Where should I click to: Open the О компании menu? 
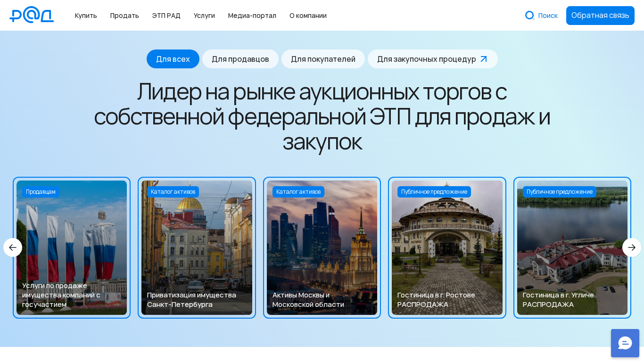tap(308, 16)
